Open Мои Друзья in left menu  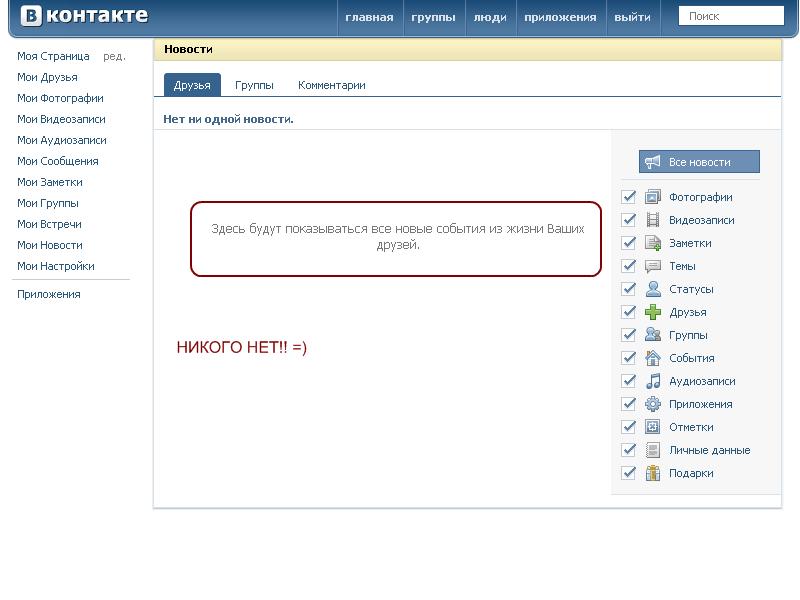pos(47,77)
